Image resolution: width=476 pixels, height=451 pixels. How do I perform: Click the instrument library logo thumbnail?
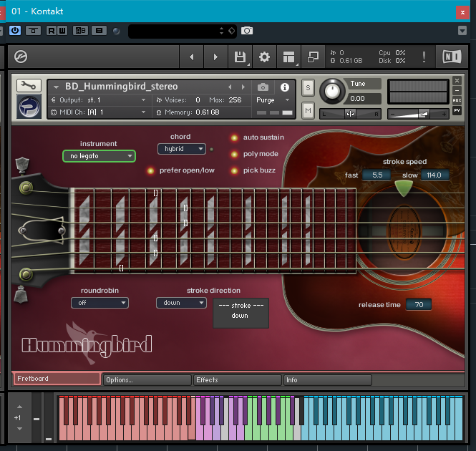(29, 107)
